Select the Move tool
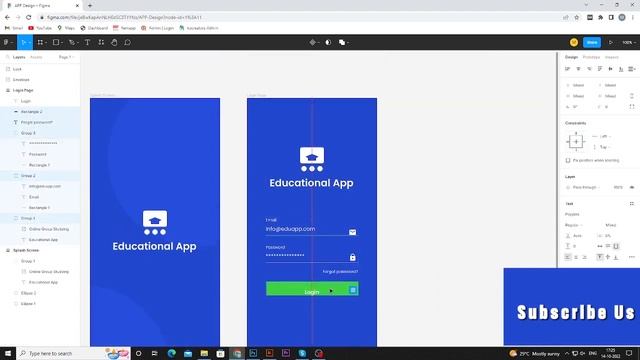The width and height of the screenshot is (640, 360). (x=23, y=42)
